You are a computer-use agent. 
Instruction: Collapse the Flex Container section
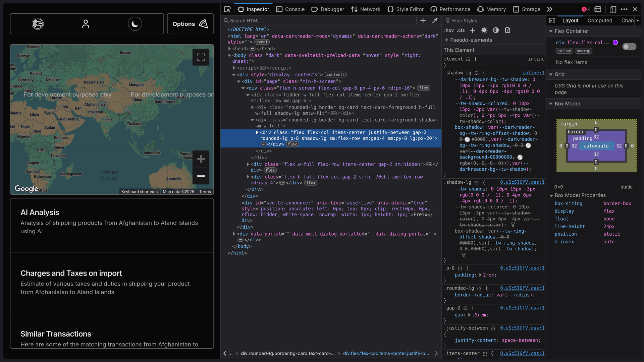(551, 31)
